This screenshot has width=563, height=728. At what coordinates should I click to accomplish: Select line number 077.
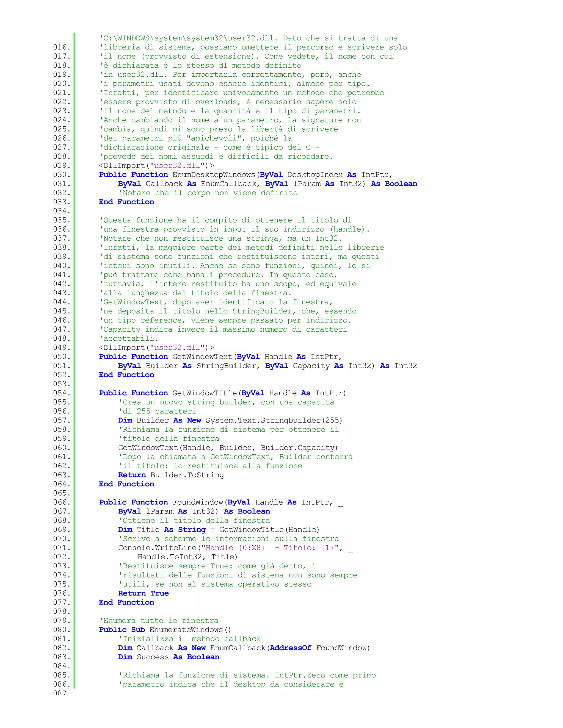tap(62, 602)
